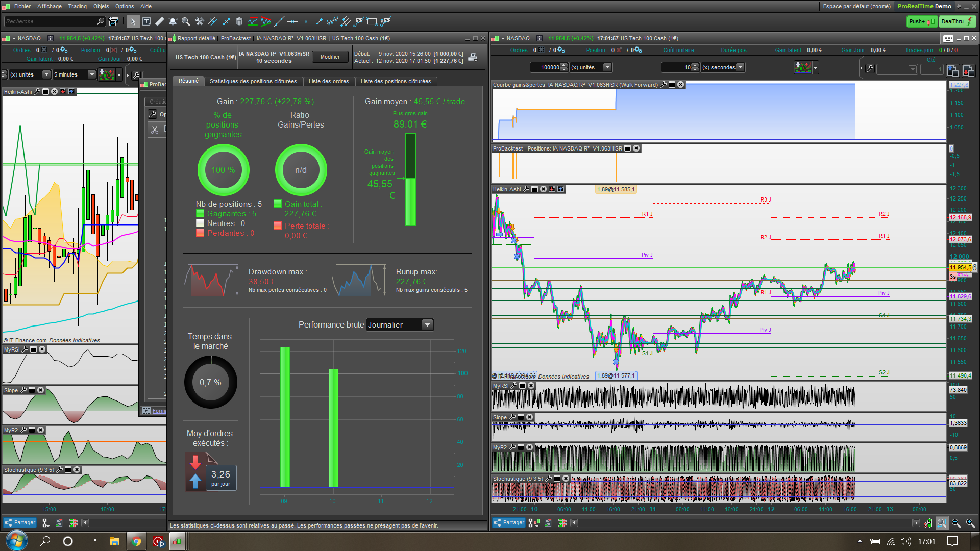Click the Push+ button

pos(921,21)
